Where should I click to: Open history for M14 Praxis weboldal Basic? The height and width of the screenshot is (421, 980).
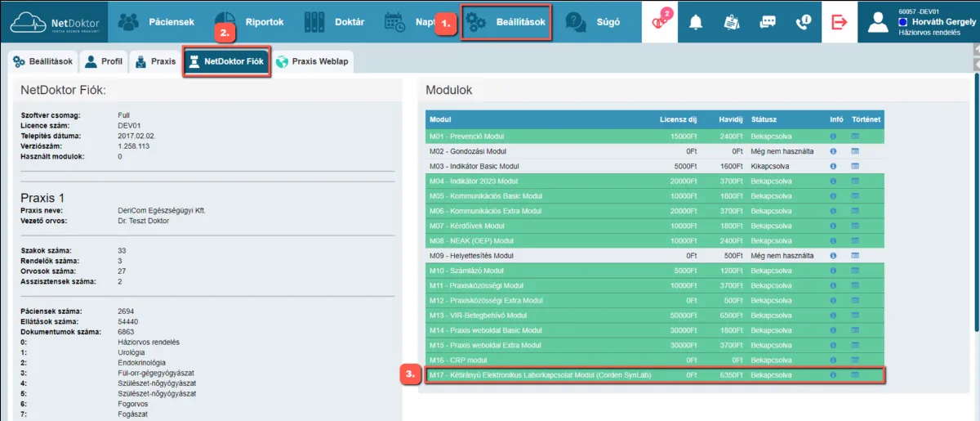[x=856, y=330]
